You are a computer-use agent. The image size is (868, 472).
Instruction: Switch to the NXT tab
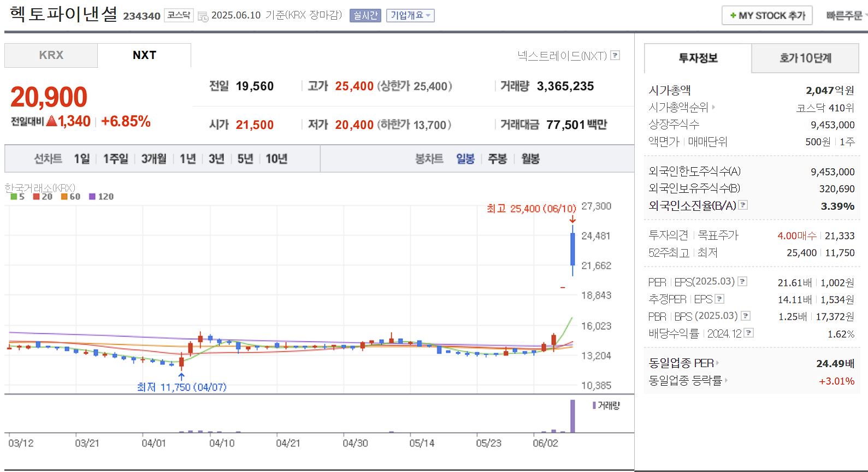(x=144, y=55)
